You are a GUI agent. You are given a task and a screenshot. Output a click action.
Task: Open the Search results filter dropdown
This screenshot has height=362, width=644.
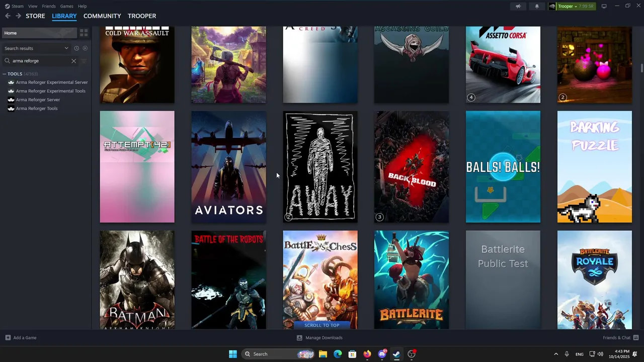(x=36, y=48)
